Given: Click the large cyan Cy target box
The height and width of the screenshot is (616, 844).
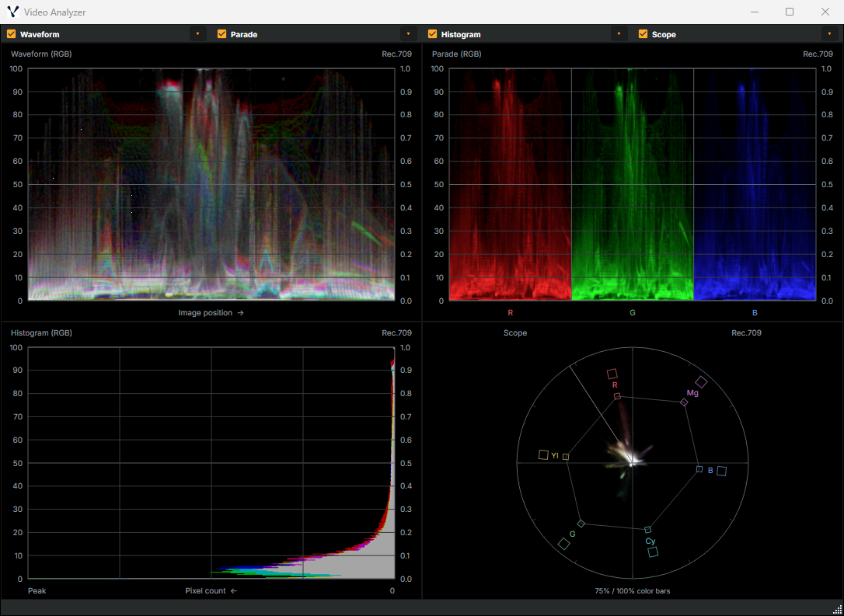Looking at the screenshot, I should click(653, 552).
